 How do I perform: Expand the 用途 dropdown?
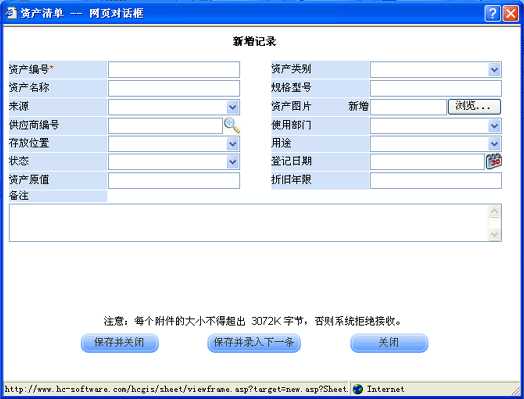[x=494, y=144]
